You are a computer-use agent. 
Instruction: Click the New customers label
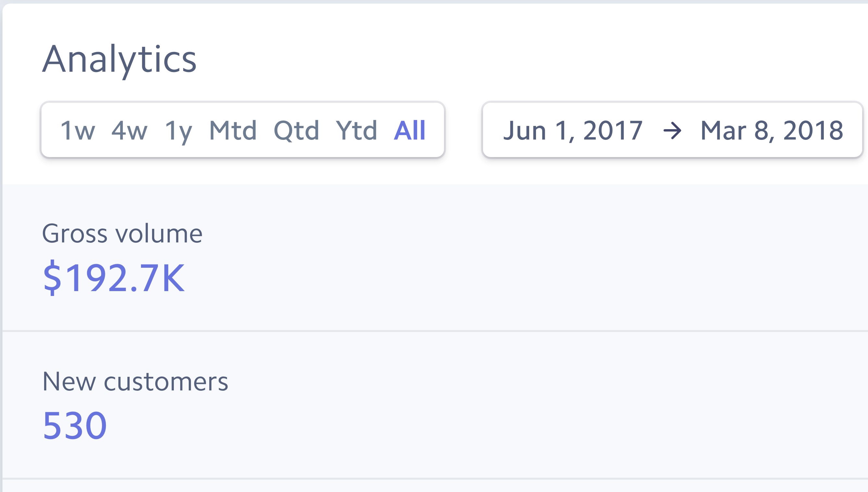point(135,382)
